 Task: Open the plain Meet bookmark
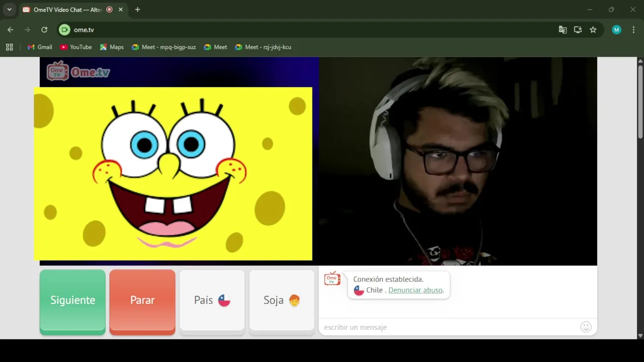click(215, 47)
